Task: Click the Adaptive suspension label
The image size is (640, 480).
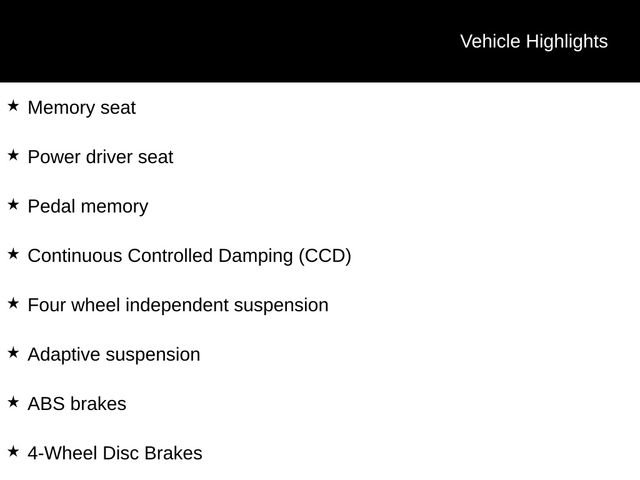Action: click(114, 355)
